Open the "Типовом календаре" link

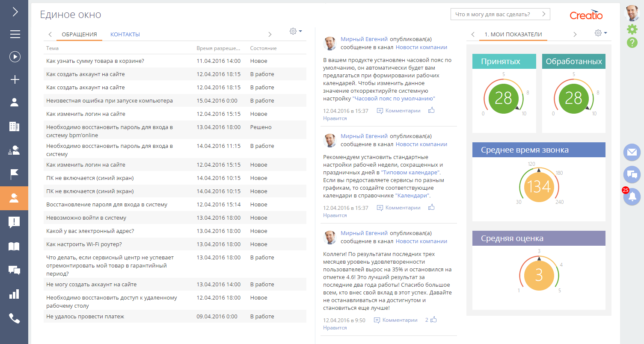click(x=410, y=173)
